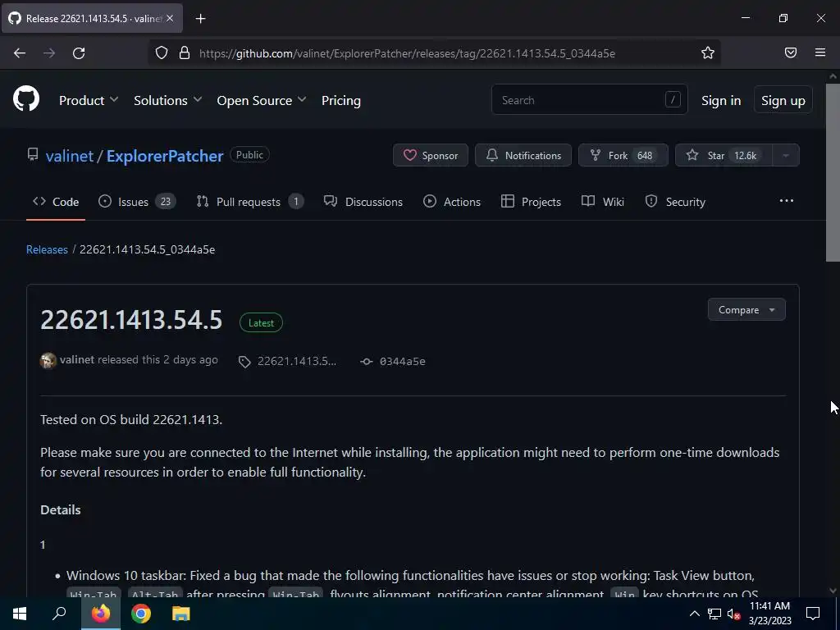Click the browser address bar URL
Screen dimensions: 840x630
coord(407,53)
